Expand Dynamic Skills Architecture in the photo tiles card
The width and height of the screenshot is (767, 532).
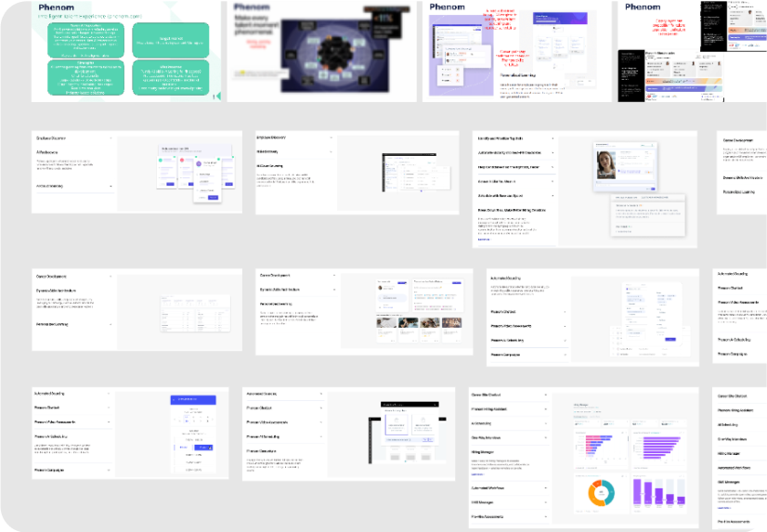coord(297,290)
